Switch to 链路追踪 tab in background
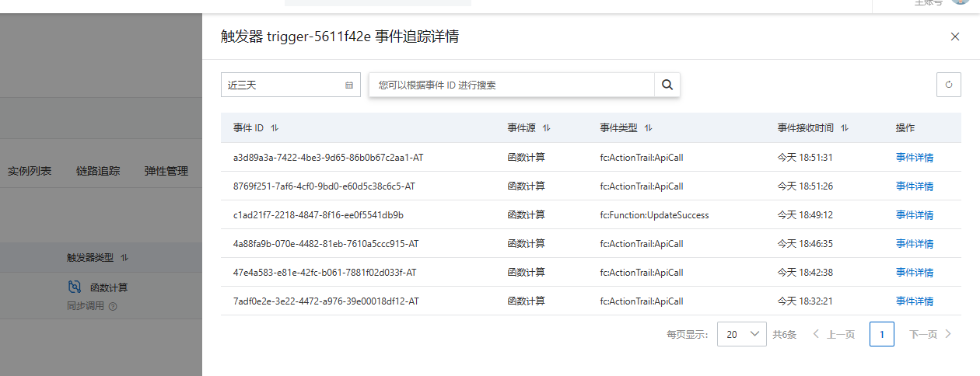This screenshot has width=980, height=376. [x=98, y=171]
